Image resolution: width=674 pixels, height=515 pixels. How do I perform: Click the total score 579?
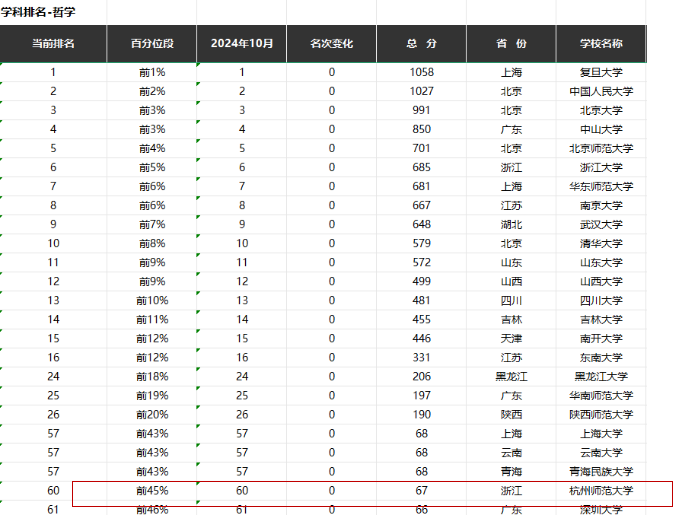[421, 243]
